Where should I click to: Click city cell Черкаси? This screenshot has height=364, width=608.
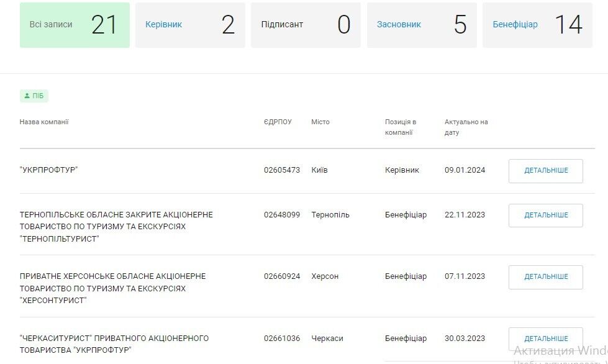(327, 338)
